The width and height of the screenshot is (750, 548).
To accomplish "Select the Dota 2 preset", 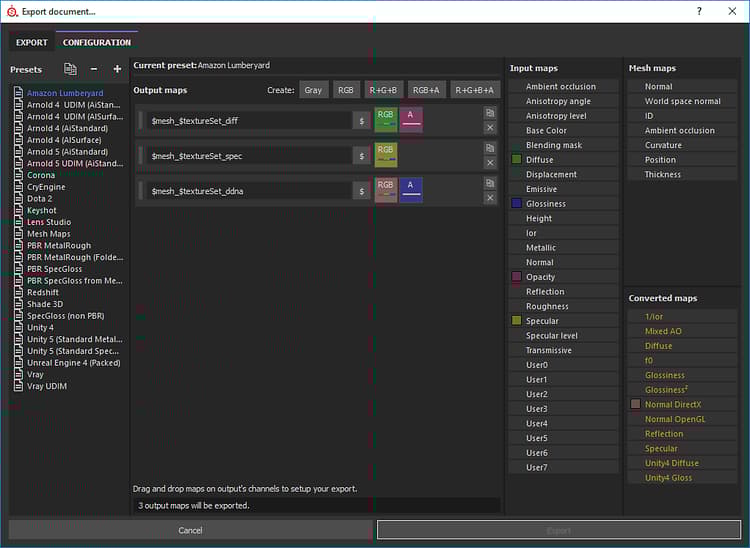I will [x=40, y=198].
